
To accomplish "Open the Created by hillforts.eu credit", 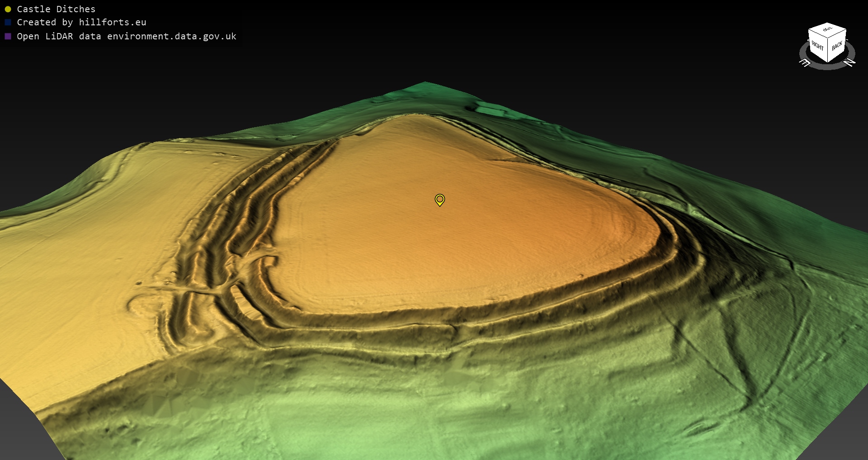I will pos(81,22).
